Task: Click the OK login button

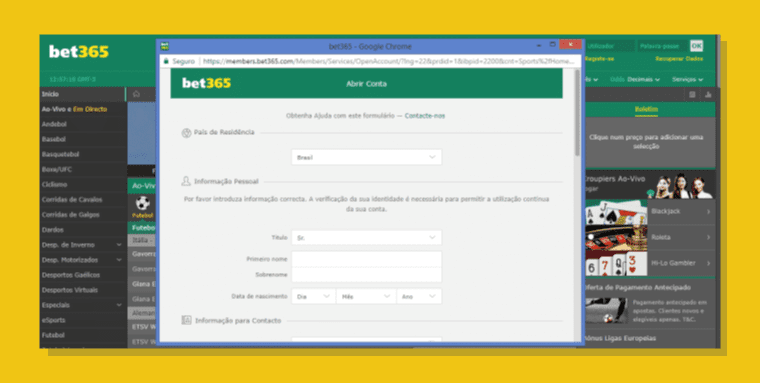Action: 696,46
